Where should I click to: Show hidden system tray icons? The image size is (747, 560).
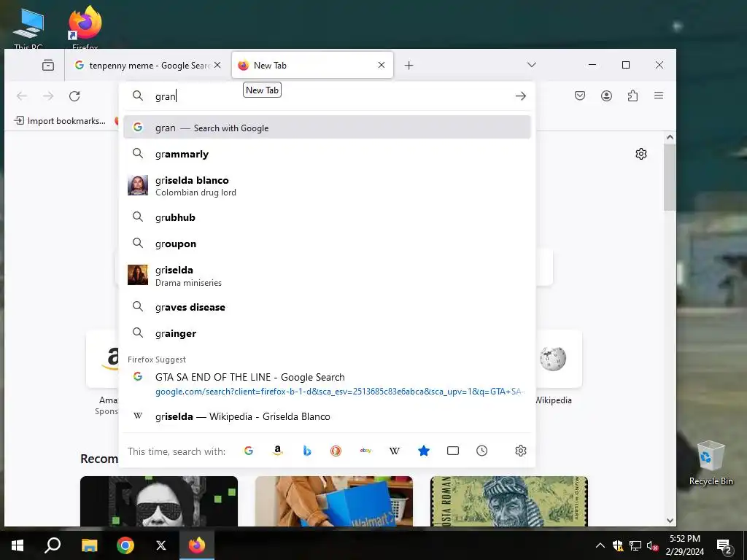(600, 545)
